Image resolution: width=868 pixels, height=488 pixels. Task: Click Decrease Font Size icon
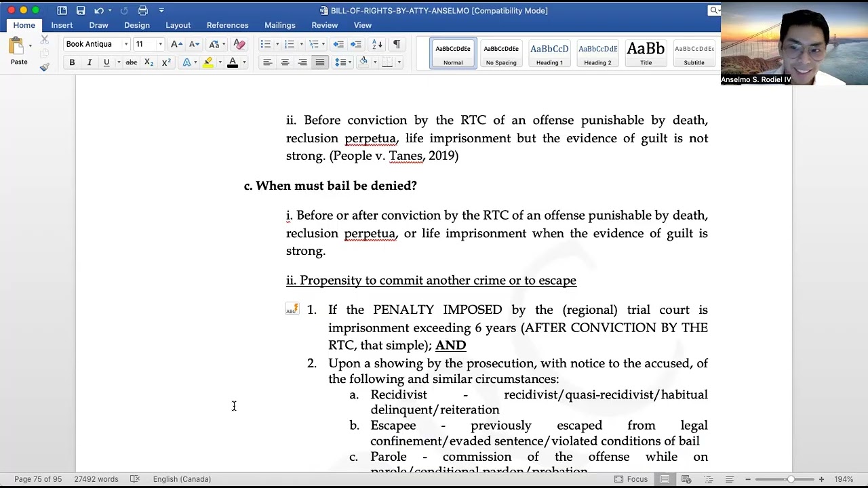coord(194,44)
